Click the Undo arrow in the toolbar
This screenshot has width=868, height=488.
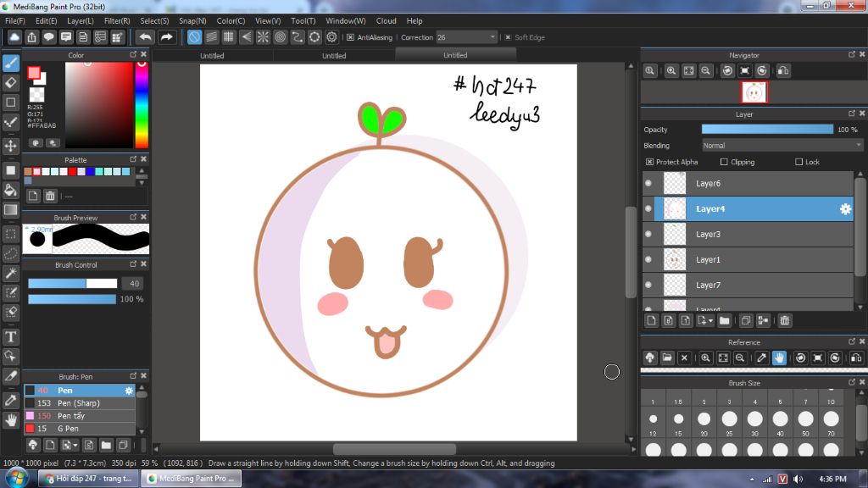(x=146, y=37)
